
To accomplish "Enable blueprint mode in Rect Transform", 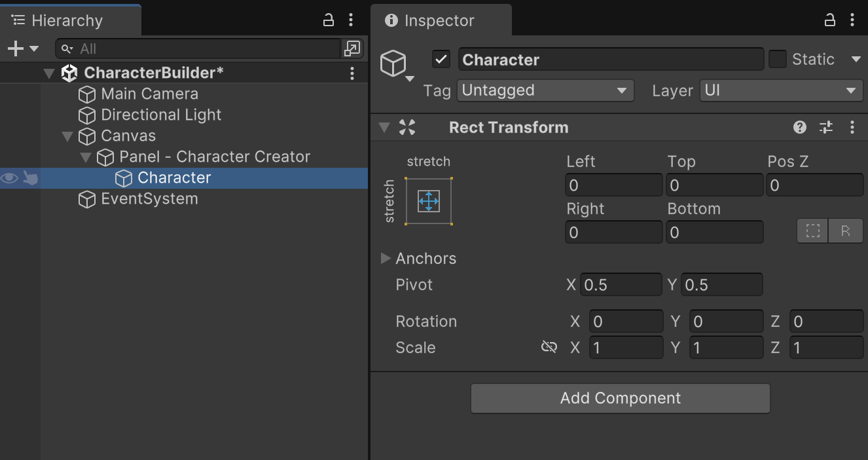I will pos(813,231).
